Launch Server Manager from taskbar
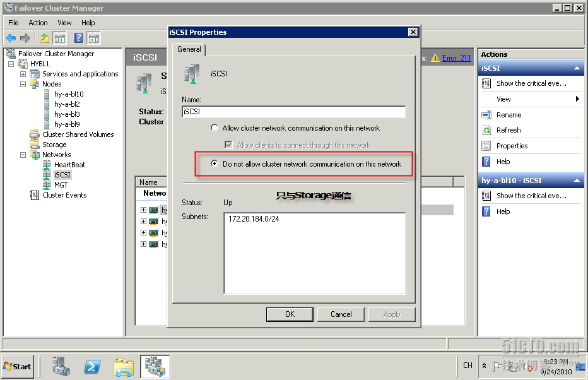Image resolution: width=588 pixels, height=380 pixels. pos(61,367)
